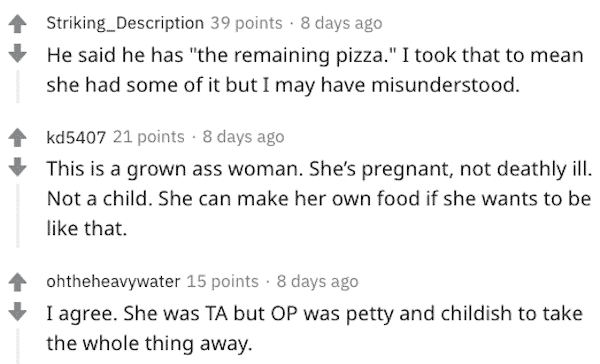The width and height of the screenshot is (600, 364).
Task: Open kd5407's user profile
Action: 76,137
